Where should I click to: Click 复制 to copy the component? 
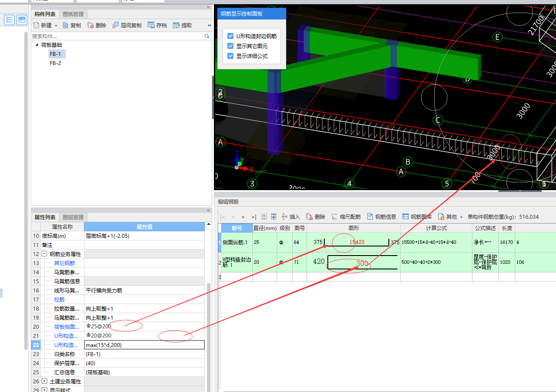click(x=72, y=26)
